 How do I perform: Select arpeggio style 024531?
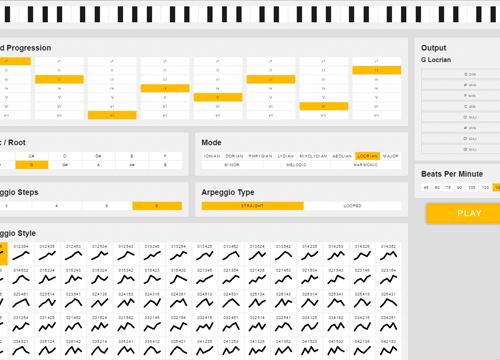tap(231, 301)
